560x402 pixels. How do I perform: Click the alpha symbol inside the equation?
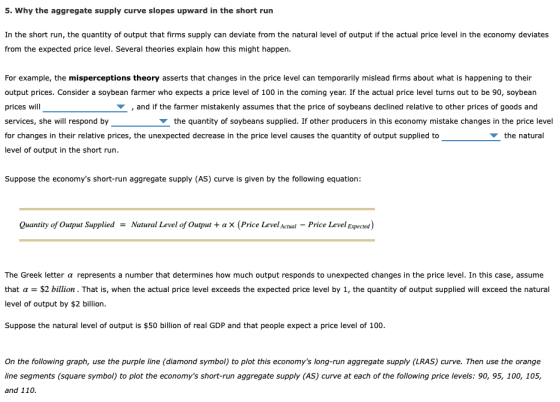pyautogui.click(x=224, y=225)
